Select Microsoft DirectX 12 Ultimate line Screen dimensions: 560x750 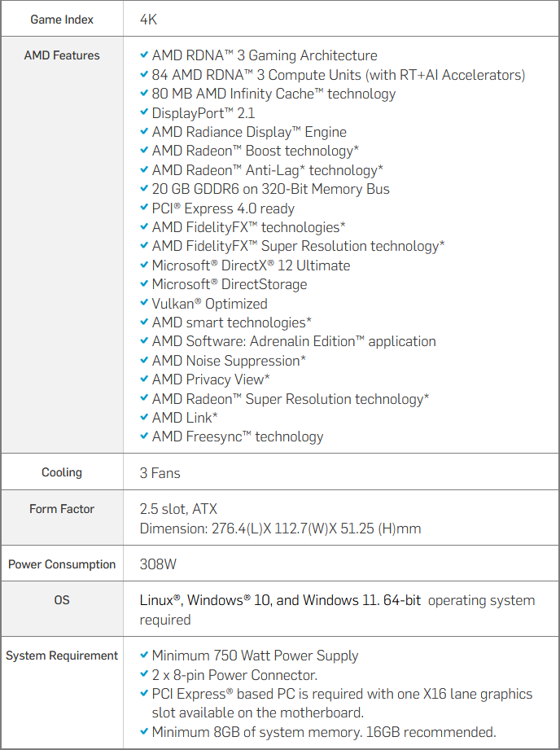tap(251, 265)
